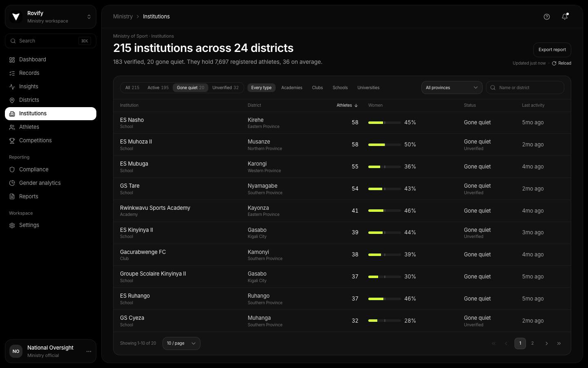Click the Records sidebar icon
The image size is (588, 368).
pos(12,73)
